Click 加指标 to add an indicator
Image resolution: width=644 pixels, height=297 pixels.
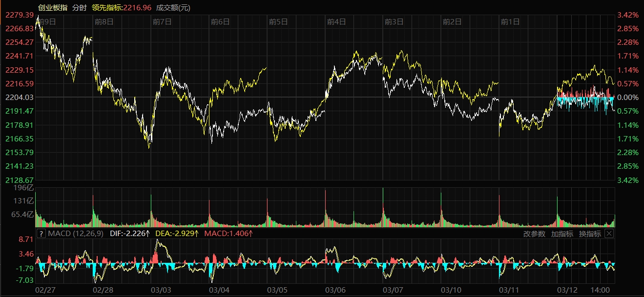pyautogui.click(x=562, y=234)
